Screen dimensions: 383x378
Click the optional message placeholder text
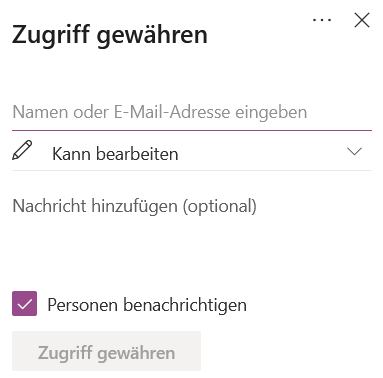coord(134,206)
